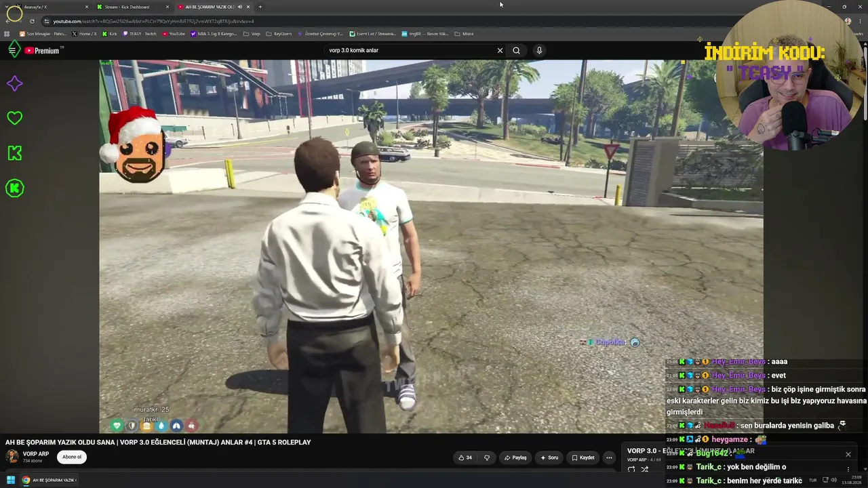The image size is (868, 488).
Task: Save the video with Kaydet
Action: click(x=583, y=457)
